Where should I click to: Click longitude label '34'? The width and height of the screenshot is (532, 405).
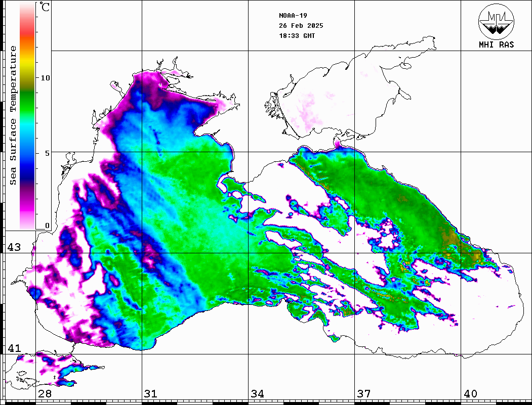coord(258,393)
